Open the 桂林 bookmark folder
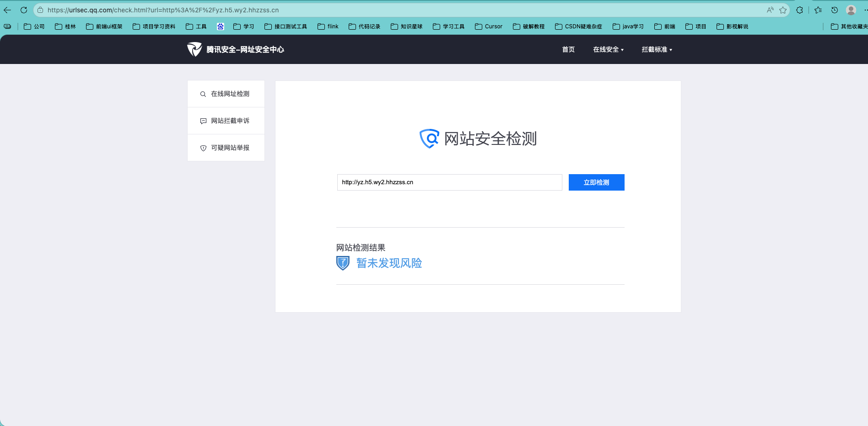Image resolution: width=868 pixels, height=426 pixels. [65, 27]
